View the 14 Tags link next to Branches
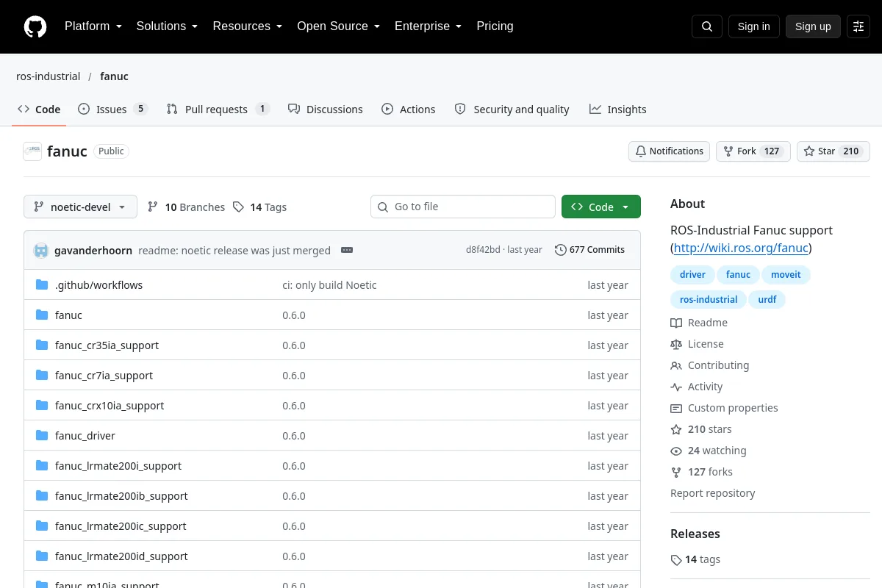 click(x=259, y=207)
